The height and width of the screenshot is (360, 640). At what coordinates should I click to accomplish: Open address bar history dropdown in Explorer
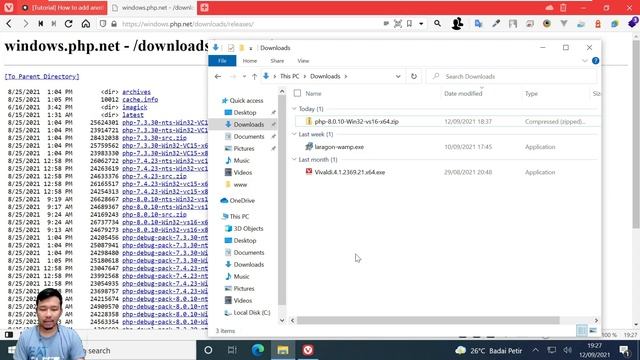click(398, 76)
